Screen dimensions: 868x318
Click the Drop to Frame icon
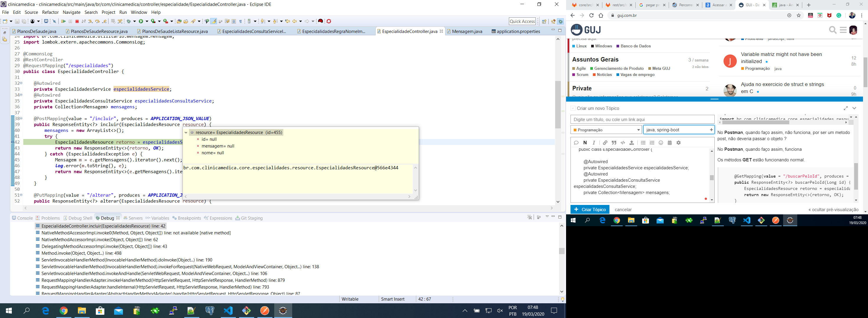tap(113, 21)
